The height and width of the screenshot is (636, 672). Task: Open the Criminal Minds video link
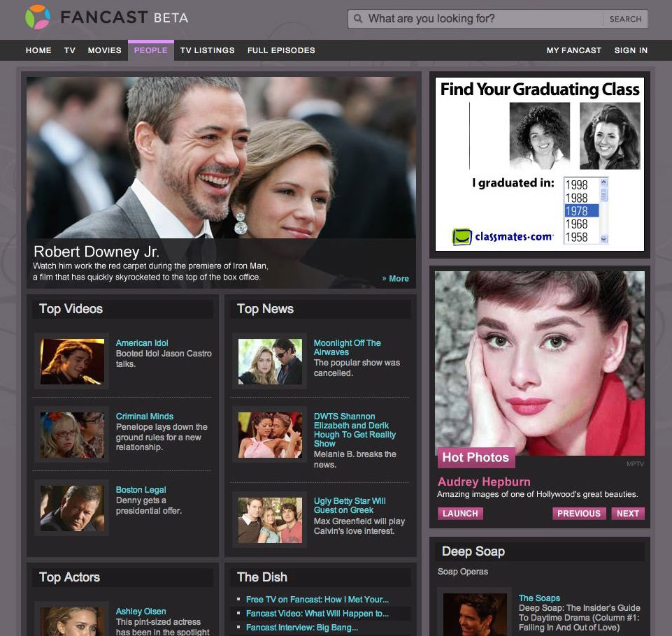145,416
